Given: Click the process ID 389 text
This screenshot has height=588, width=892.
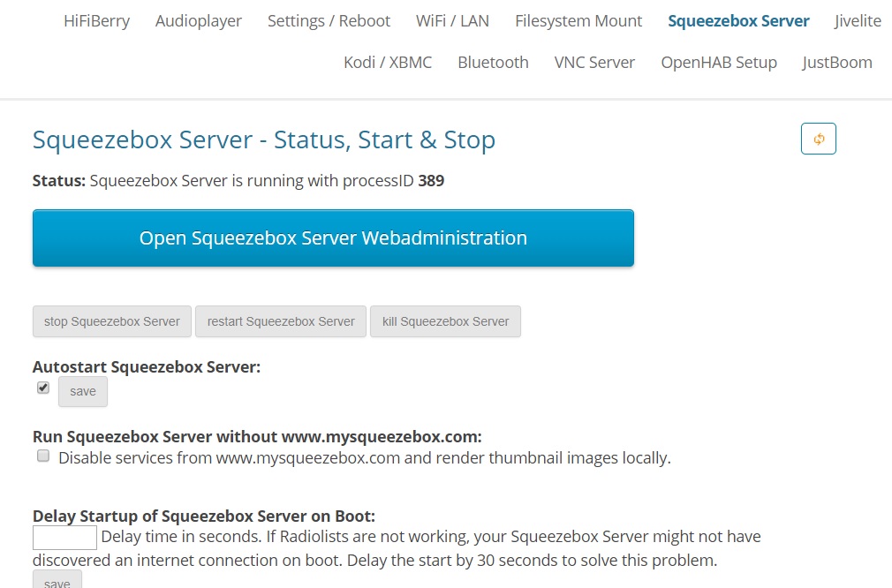Looking at the screenshot, I should coord(431,181).
